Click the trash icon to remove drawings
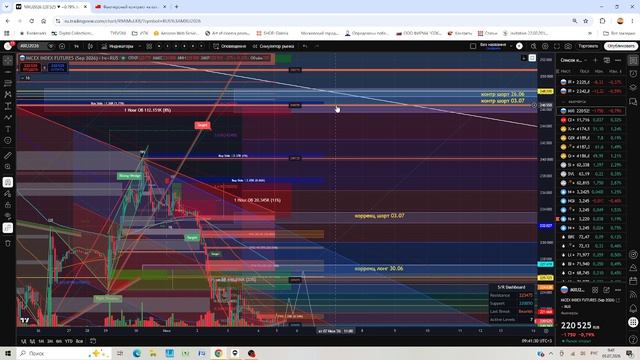 8,243
